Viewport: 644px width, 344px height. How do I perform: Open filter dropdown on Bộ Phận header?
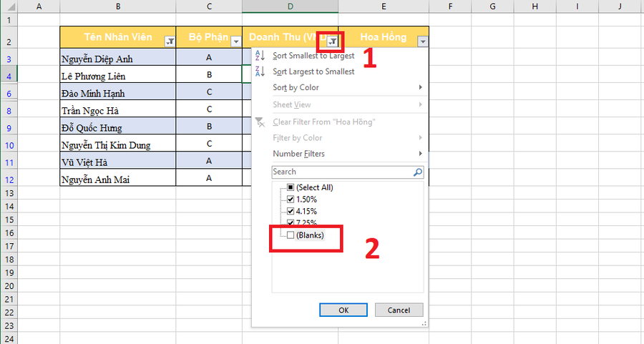click(236, 41)
